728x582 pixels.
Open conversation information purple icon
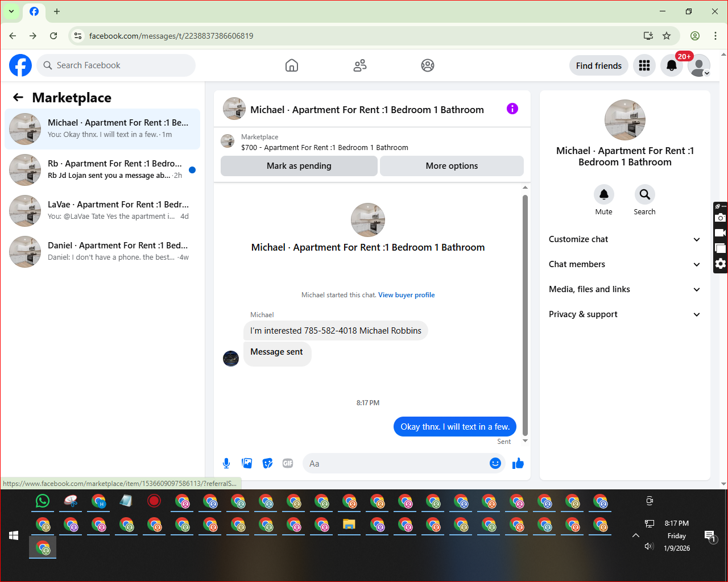512,109
